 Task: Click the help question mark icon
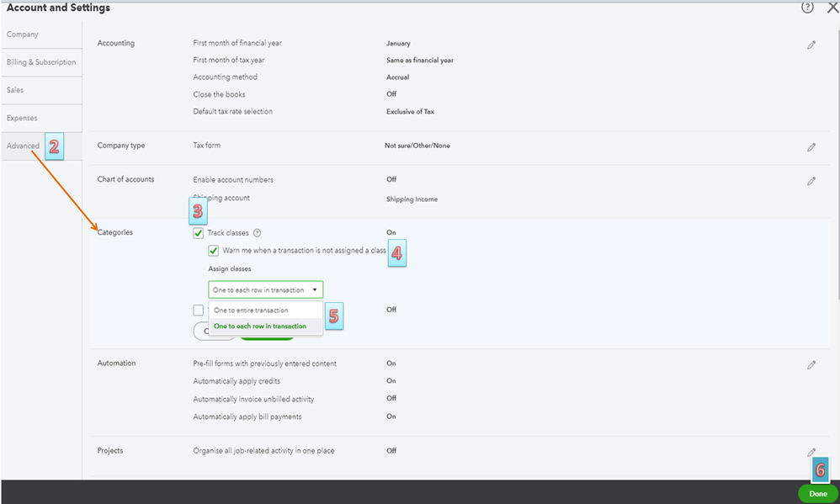pos(808,8)
